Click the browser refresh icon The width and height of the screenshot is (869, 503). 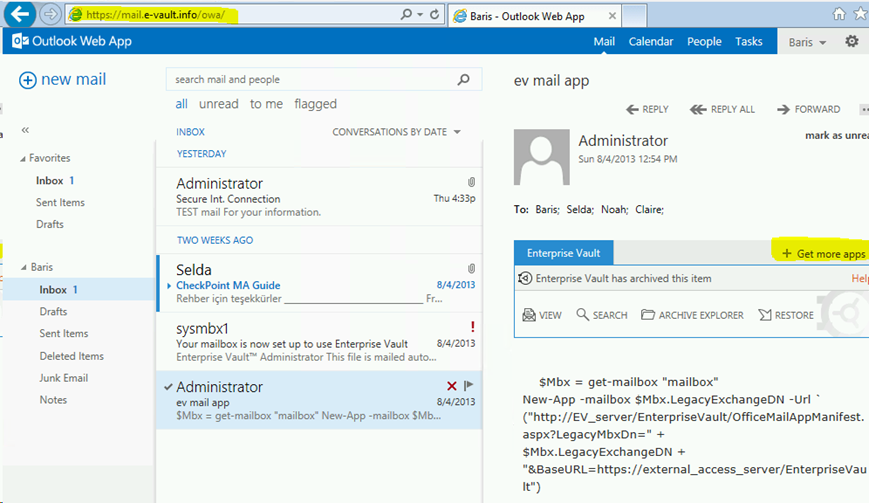435,14
